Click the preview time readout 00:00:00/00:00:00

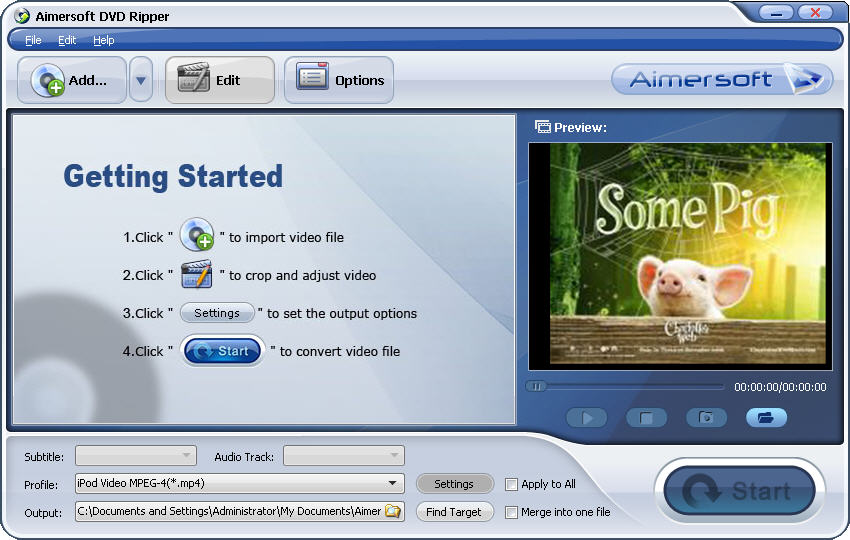pyautogui.click(x=780, y=387)
